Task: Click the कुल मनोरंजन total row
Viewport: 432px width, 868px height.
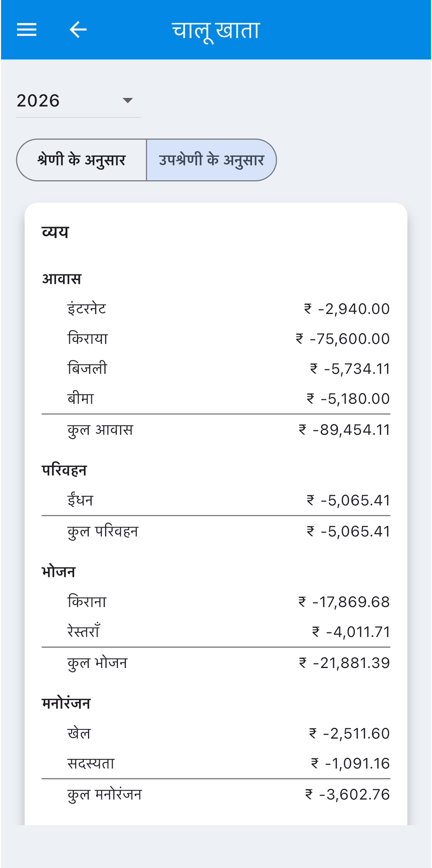Action: 216,795
